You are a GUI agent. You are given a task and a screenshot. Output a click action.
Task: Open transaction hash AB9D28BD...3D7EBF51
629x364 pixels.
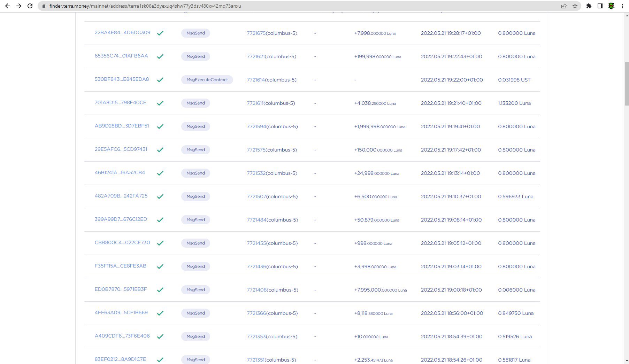pyautogui.click(x=122, y=126)
